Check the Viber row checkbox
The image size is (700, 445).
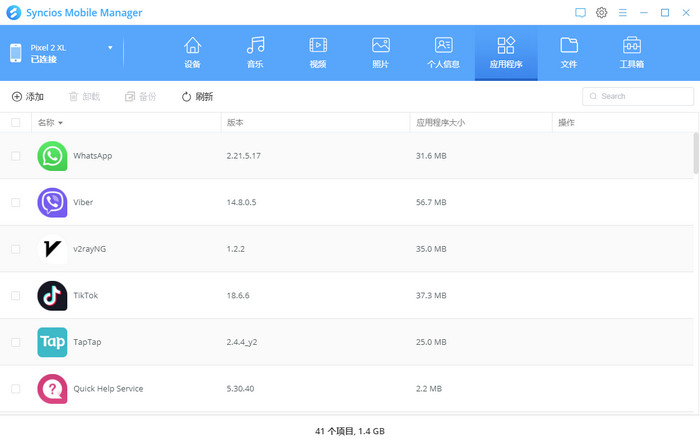pos(16,202)
